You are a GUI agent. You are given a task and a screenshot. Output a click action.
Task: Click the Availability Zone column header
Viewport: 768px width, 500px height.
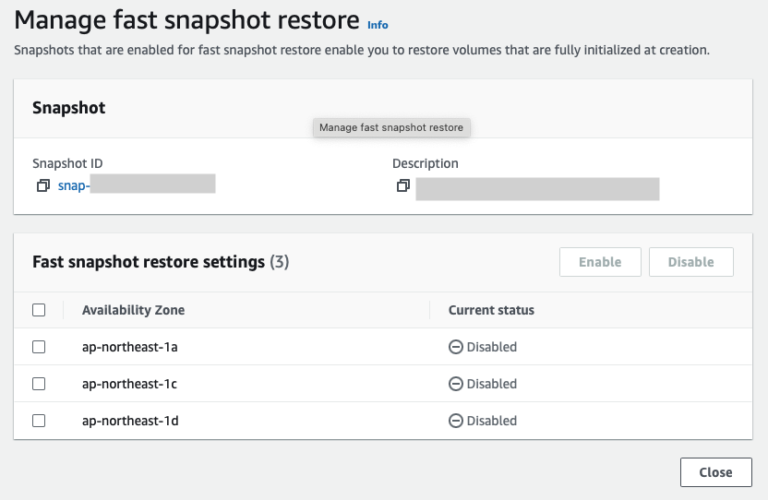(133, 310)
